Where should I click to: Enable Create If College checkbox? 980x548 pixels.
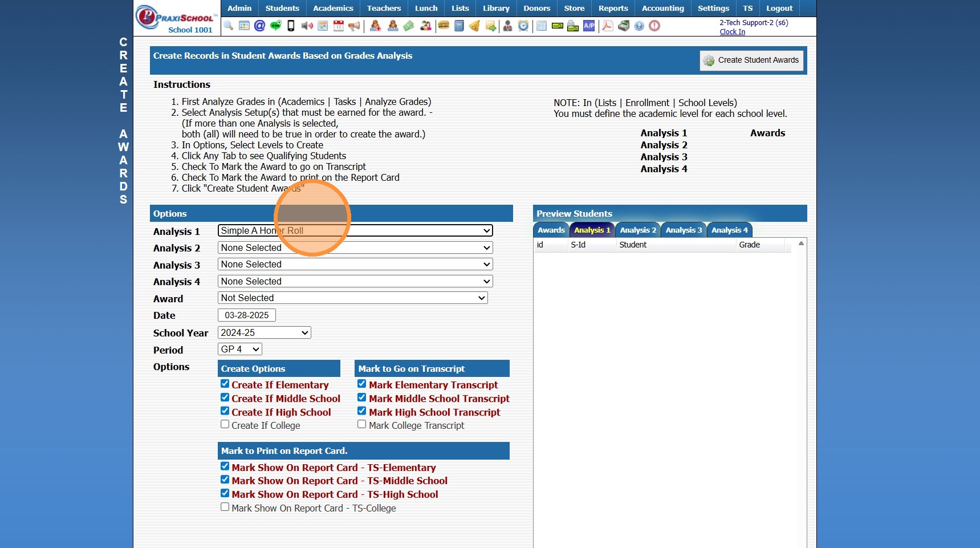pyautogui.click(x=225, y=424)
